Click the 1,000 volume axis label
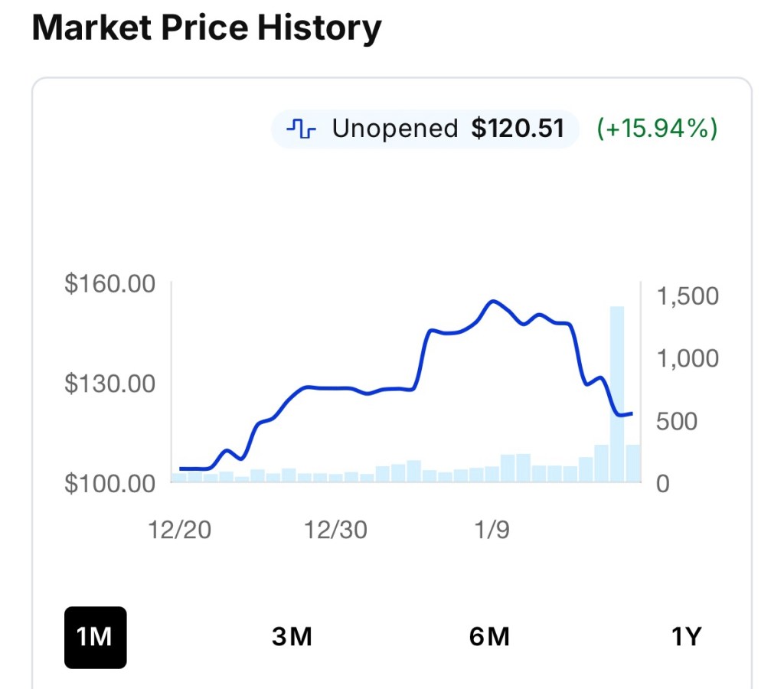Viewport: 784px width, 689px height. pos(688,358)
